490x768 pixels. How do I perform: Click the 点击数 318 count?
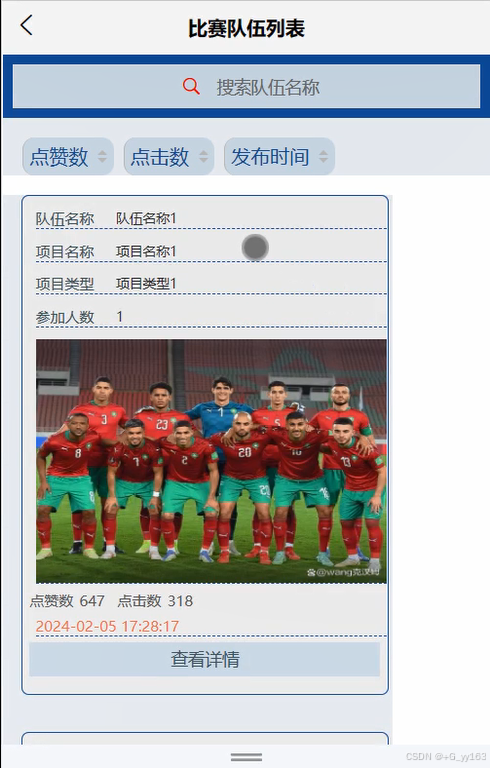(x=155, y=601)
